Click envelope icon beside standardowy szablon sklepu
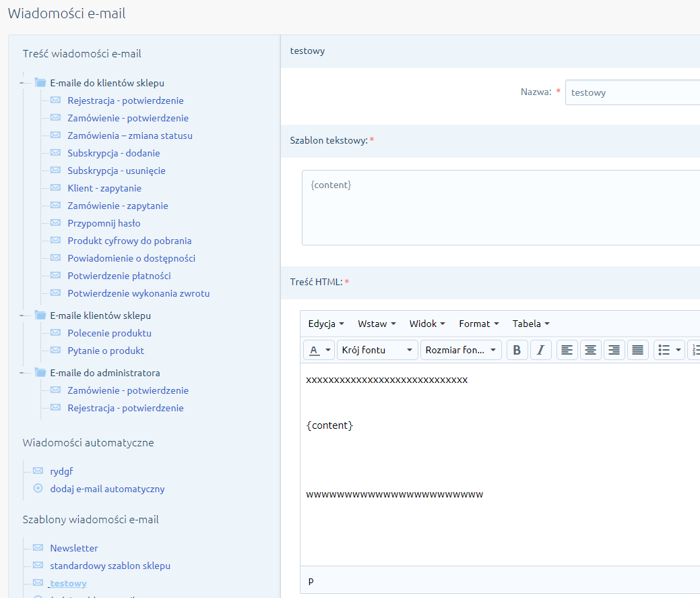This screenshot has width=700, height=598. (38, 566)
